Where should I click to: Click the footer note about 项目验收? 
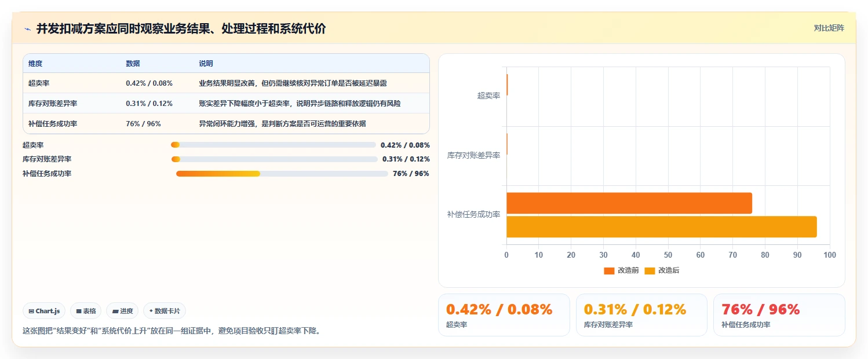pos(172,331)
